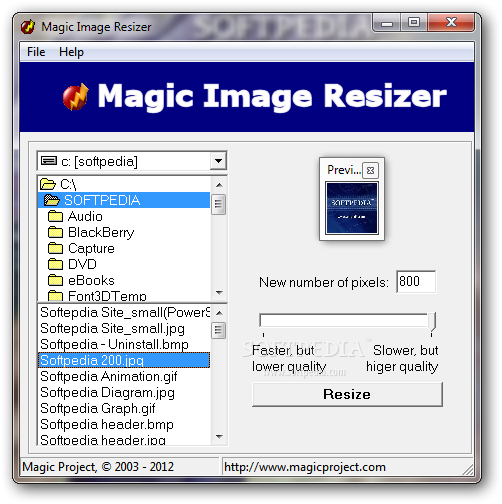Select Softepdia Site_small(PowerS file
Image resolution: width=502 pixels, height=504 pixels.
pyautogui.click(x=124, y=313)
